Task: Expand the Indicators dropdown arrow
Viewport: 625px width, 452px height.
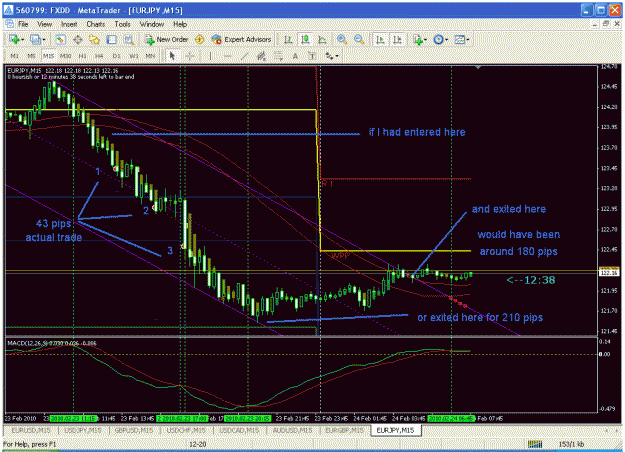Action: coord(426,39)
